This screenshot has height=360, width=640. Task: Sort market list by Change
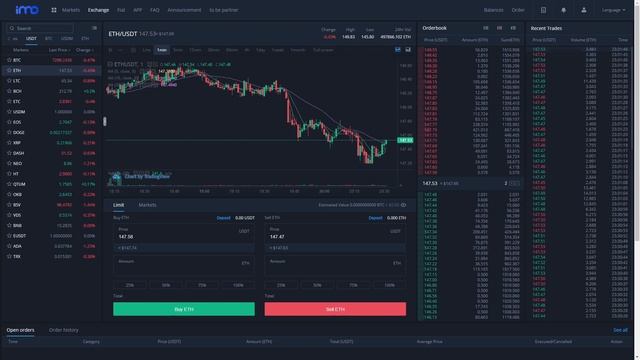point(85,50)
